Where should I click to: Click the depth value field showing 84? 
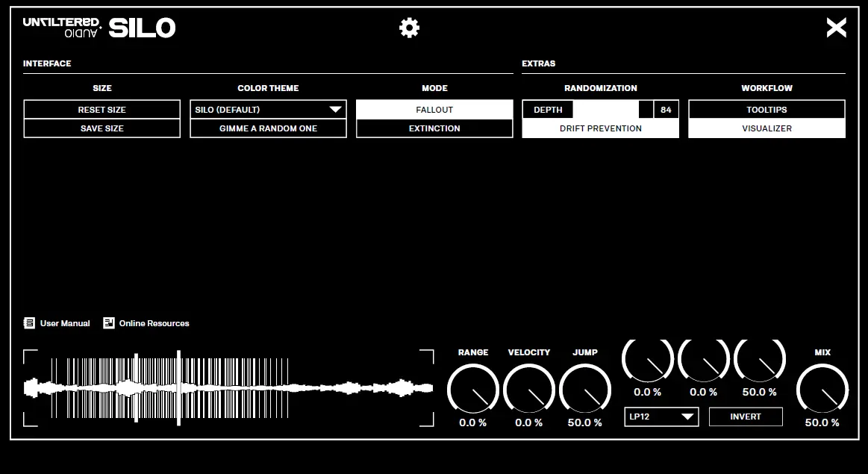[x=666, y=109]
